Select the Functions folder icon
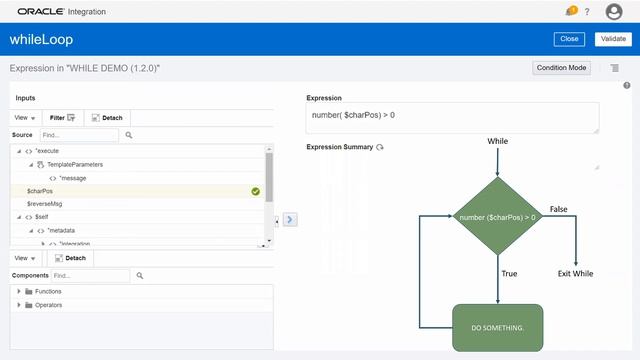Image resolution: width=640 pixels, height=360 pixels. 29,291
